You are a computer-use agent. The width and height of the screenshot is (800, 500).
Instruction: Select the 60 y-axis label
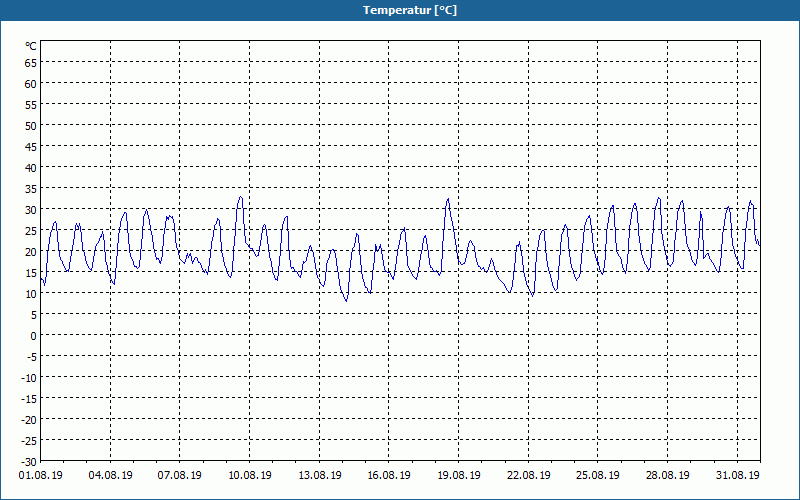pyautogui.click(x=31, y=83)
